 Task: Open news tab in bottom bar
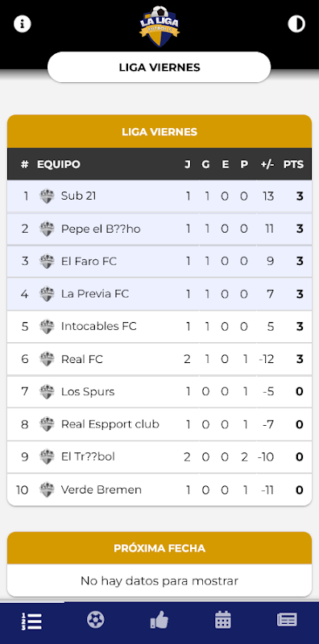(x=287, y=619)
